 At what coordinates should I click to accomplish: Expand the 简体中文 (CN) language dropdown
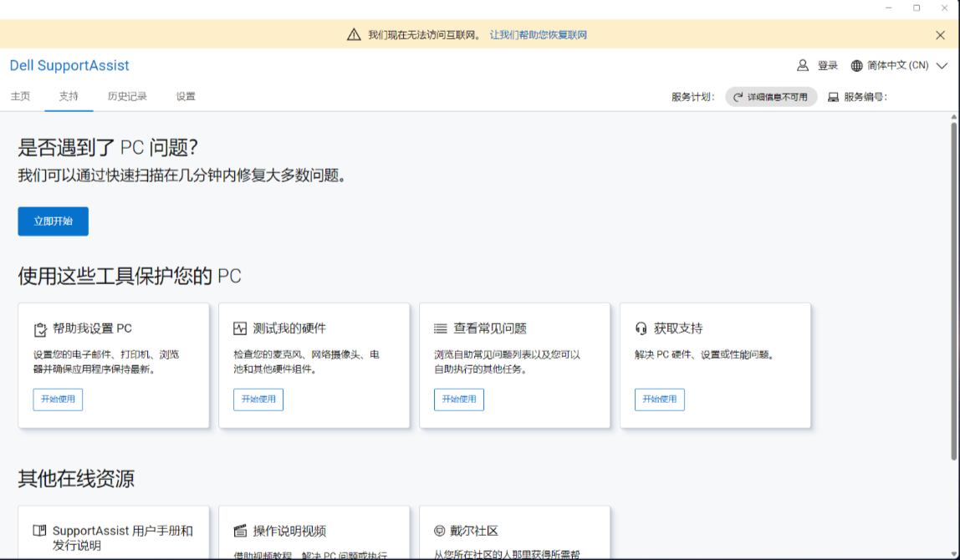pos(942,65)
